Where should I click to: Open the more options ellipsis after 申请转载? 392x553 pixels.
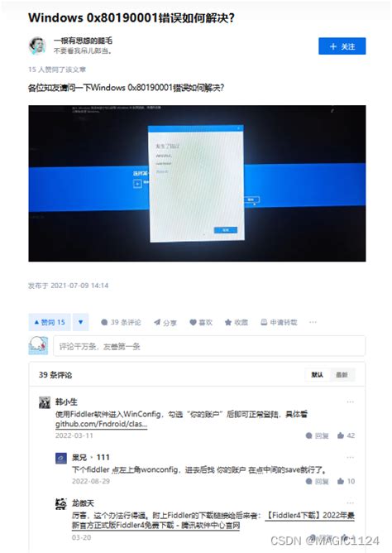(313, 322)
